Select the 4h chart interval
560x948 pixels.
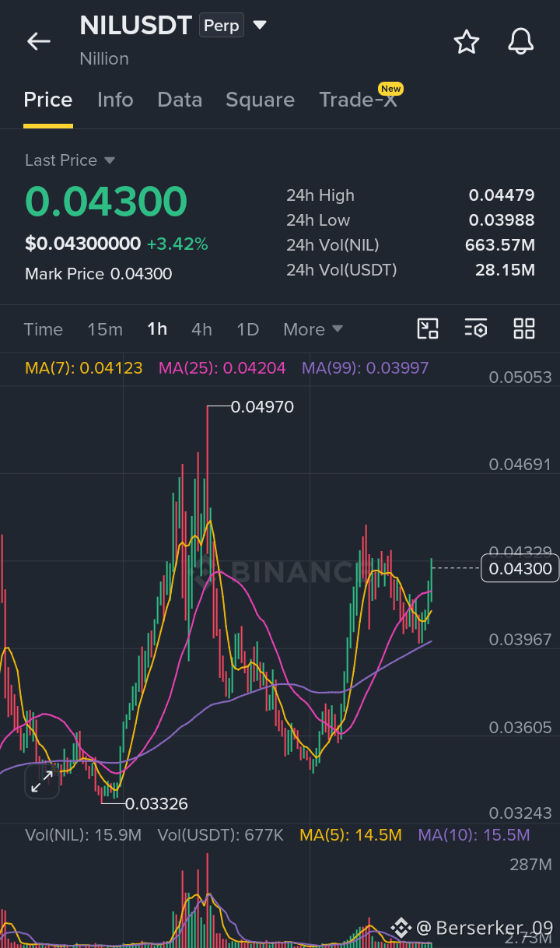click(x=201, y=329)
